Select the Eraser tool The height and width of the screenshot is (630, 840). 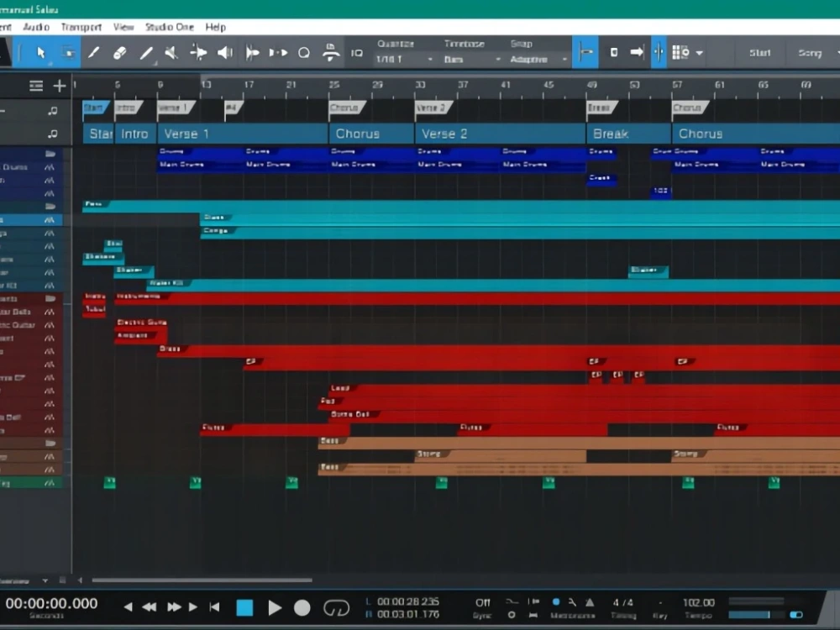pyautogui.click(x=120, y=52)
